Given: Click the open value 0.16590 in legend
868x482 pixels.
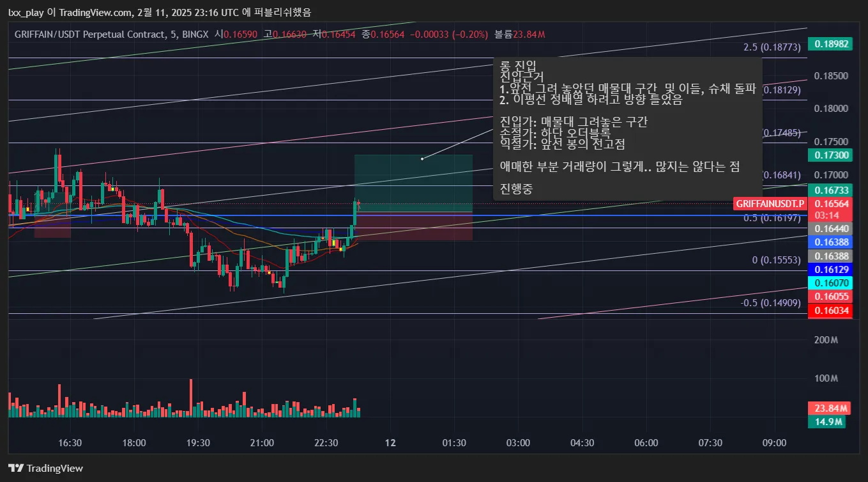Looking at the screenshot, I should coord(240,34).
